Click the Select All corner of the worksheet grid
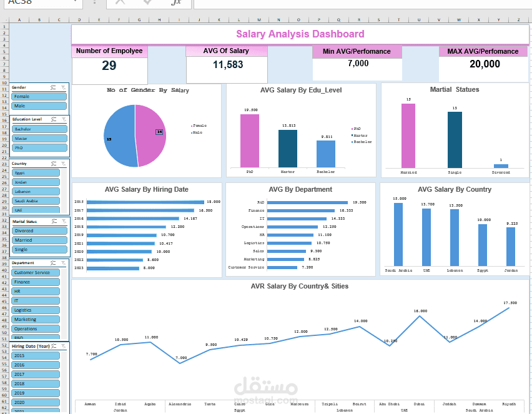This screenshot has width=532, height=414. (4, 20)
